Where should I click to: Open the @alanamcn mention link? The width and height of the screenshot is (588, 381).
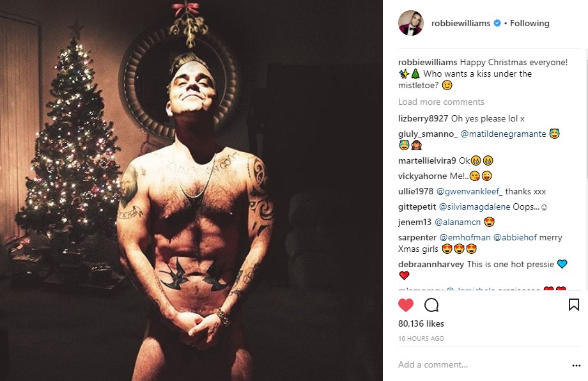458,222
